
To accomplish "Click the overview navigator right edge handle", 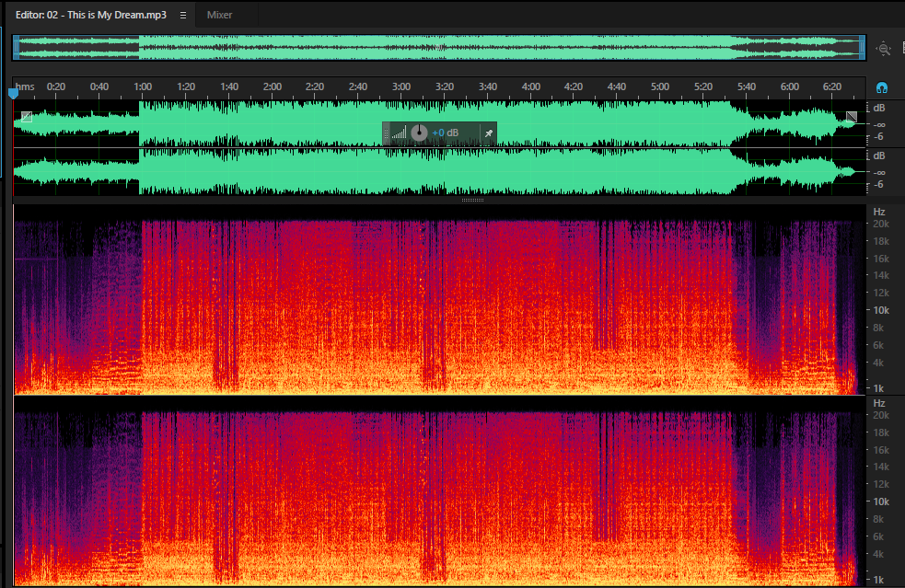I will click(863, 47).
